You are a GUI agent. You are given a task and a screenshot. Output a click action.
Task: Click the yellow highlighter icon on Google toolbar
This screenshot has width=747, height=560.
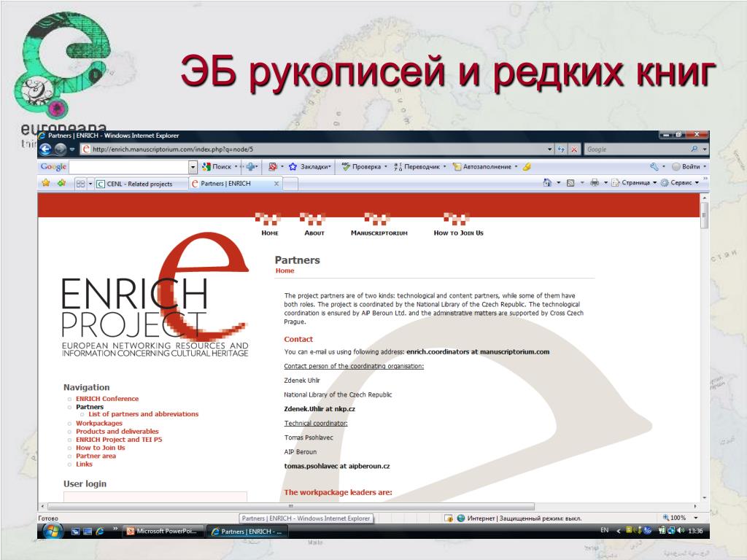pos(527,167)
